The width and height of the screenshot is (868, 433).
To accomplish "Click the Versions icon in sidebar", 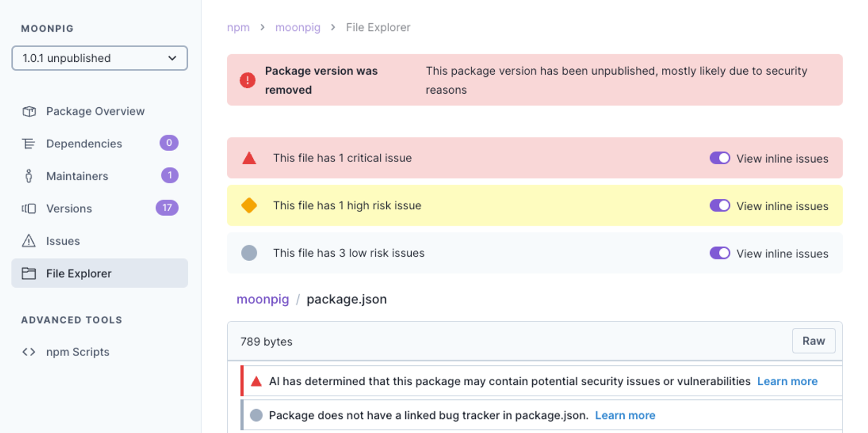I will 29,209.
